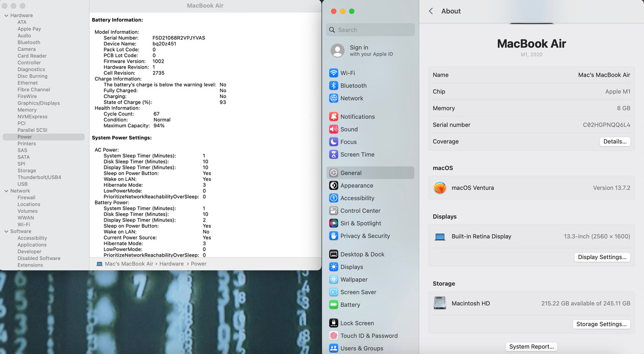
Task: Open Screen Time hourglass icon
Action: (333, 155)
